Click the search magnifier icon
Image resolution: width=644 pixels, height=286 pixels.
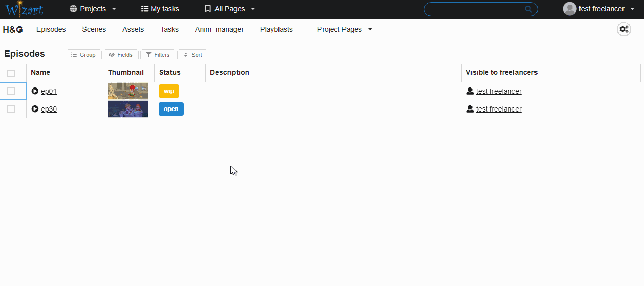point(528,9)
